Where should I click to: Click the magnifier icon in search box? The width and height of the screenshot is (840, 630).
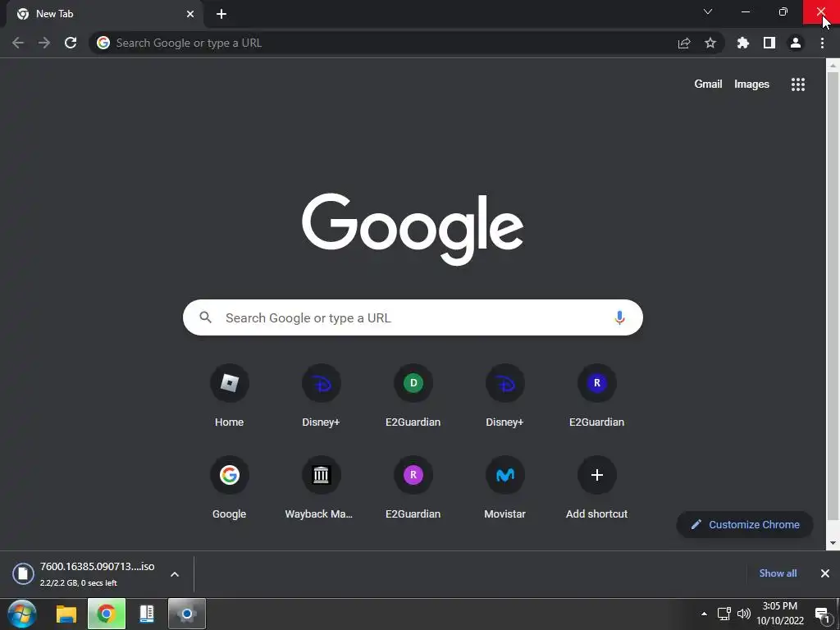(x=206, y=317)
